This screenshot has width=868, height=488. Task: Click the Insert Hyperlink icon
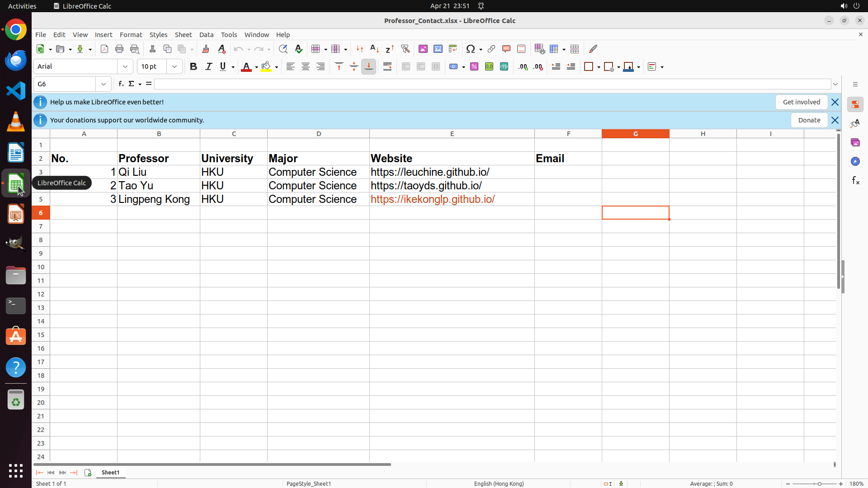pos(491,49)
